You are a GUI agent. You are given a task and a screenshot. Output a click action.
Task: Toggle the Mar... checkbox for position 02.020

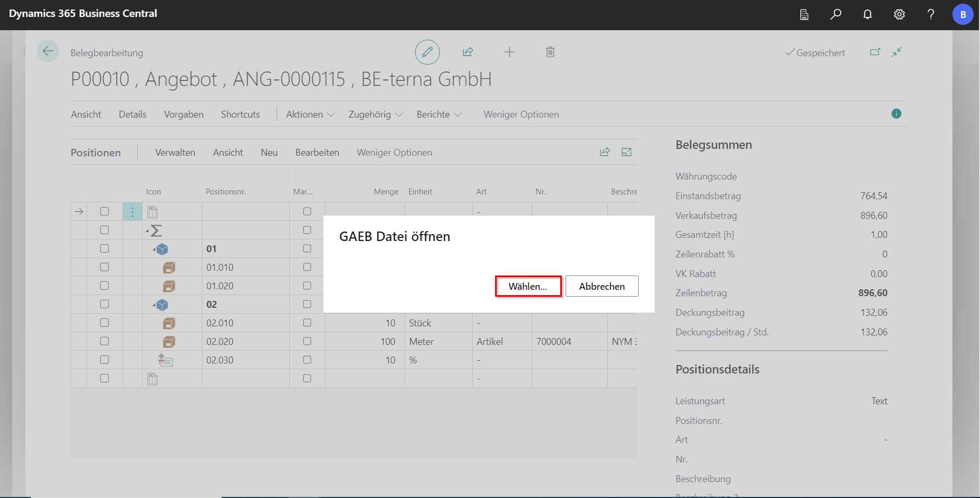(307, 341)
